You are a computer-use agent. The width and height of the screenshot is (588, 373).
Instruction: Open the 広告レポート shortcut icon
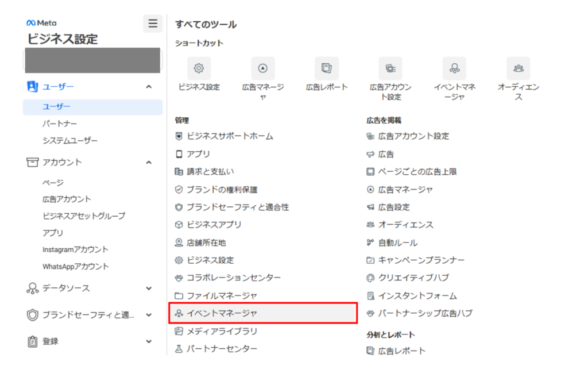coord(326,68)
